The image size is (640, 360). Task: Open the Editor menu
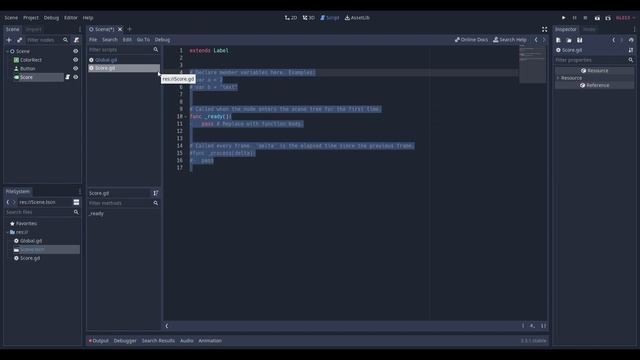pyautogui.click(x=71, y=18)
